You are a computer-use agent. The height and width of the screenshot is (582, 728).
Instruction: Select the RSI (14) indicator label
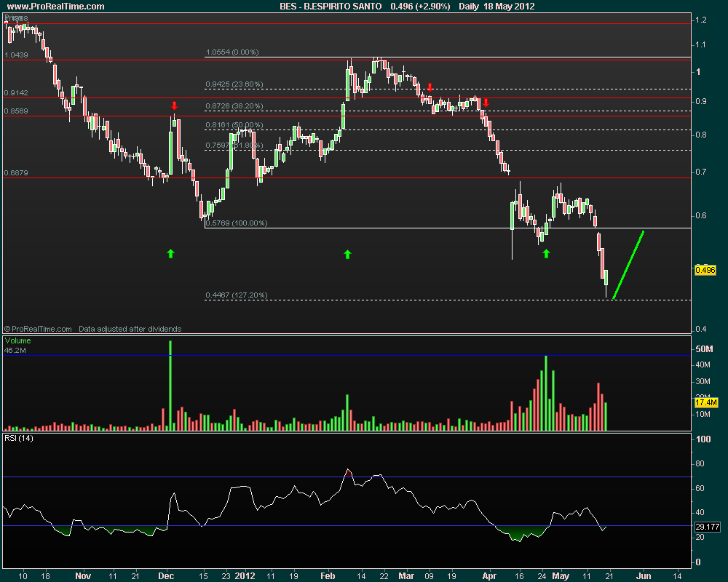point(18,438)
